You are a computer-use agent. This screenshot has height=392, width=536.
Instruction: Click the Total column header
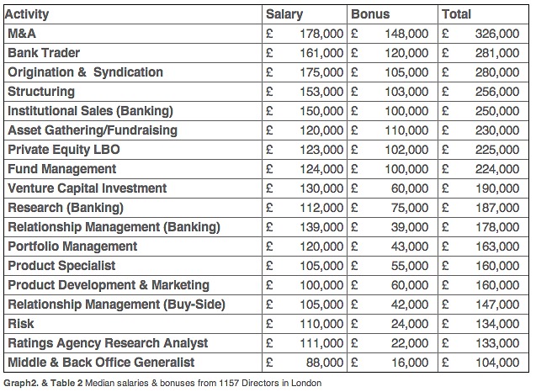point(456,14)
